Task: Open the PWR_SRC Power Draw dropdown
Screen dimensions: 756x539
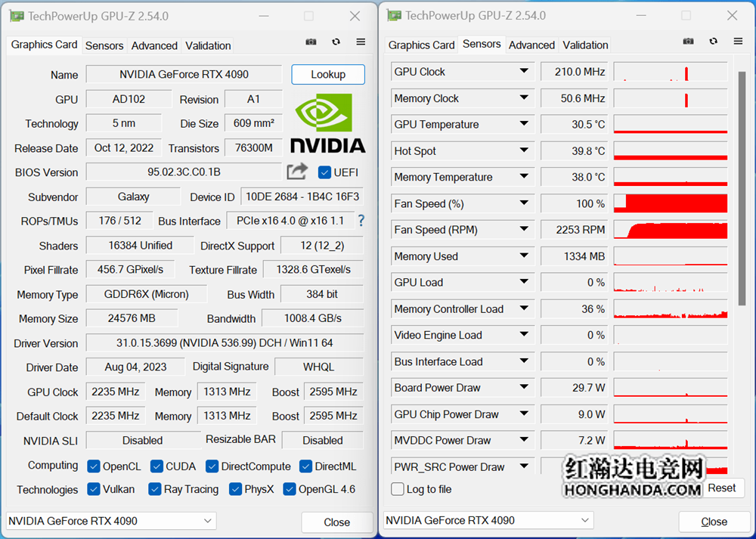Action: point(524,466)
